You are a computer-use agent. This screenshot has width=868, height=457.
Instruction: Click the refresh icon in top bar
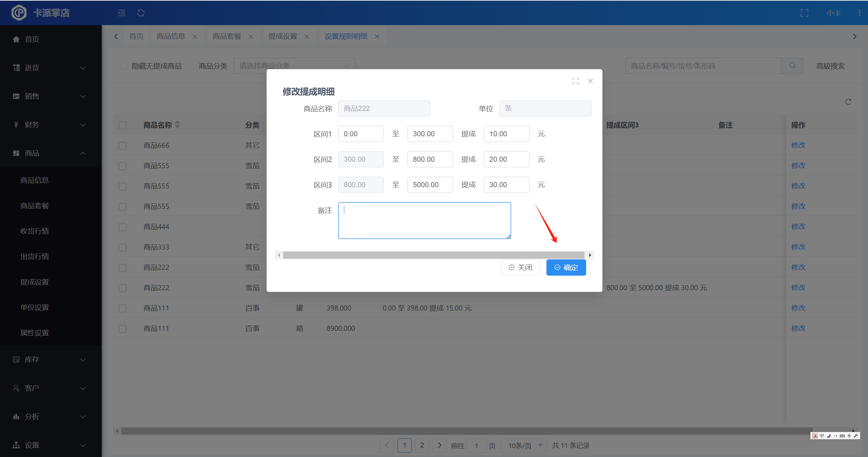pyautogui.click(x=141, y=13)
